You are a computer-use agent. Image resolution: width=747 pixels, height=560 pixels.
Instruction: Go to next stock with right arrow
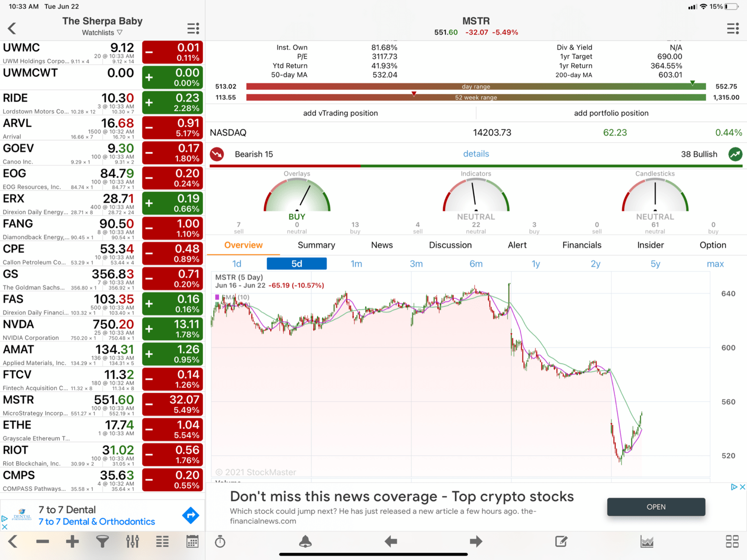click(x=476, y=542)
